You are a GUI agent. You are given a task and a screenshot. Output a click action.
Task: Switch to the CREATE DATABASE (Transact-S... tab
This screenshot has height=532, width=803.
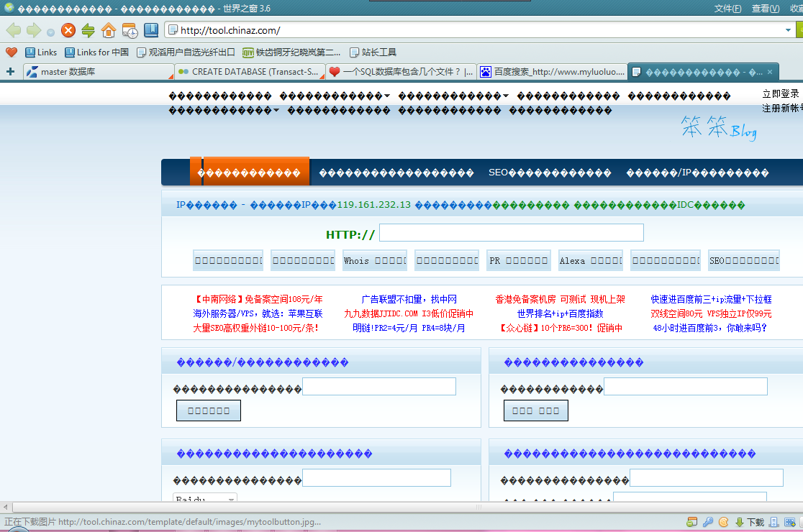(x=250, y=72)
